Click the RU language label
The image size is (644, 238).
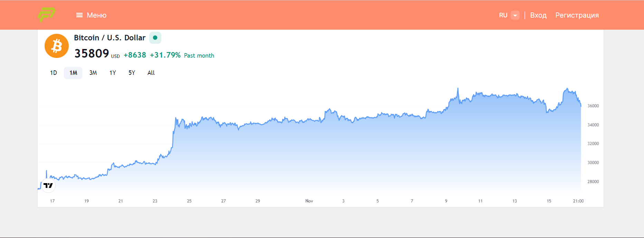point(503,15)
